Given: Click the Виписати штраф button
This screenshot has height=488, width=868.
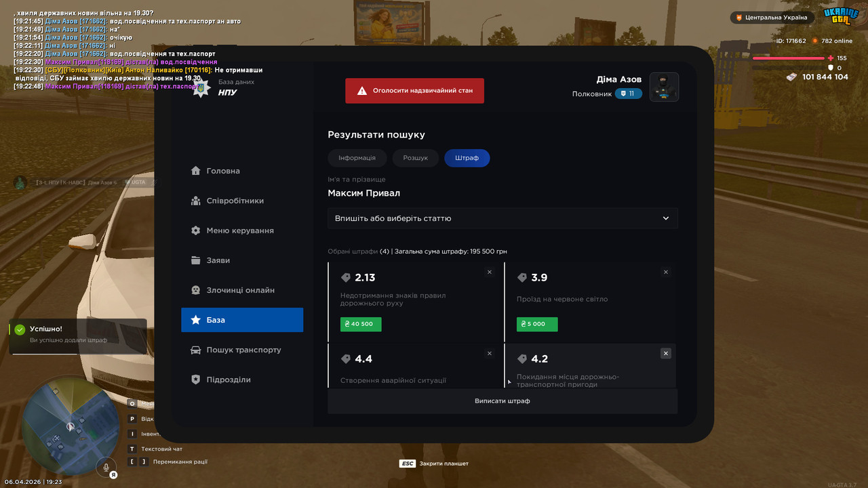Looking at the screenshot, I should (x=502, y=401).
